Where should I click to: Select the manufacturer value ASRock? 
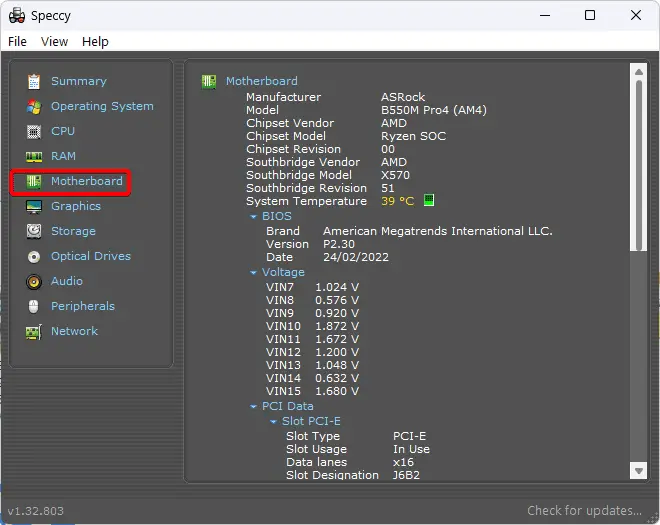click(x=403, y=97)
